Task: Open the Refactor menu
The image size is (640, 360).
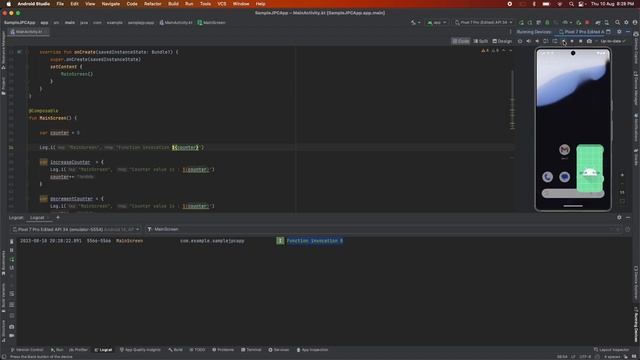Action: tap(153, 4)
